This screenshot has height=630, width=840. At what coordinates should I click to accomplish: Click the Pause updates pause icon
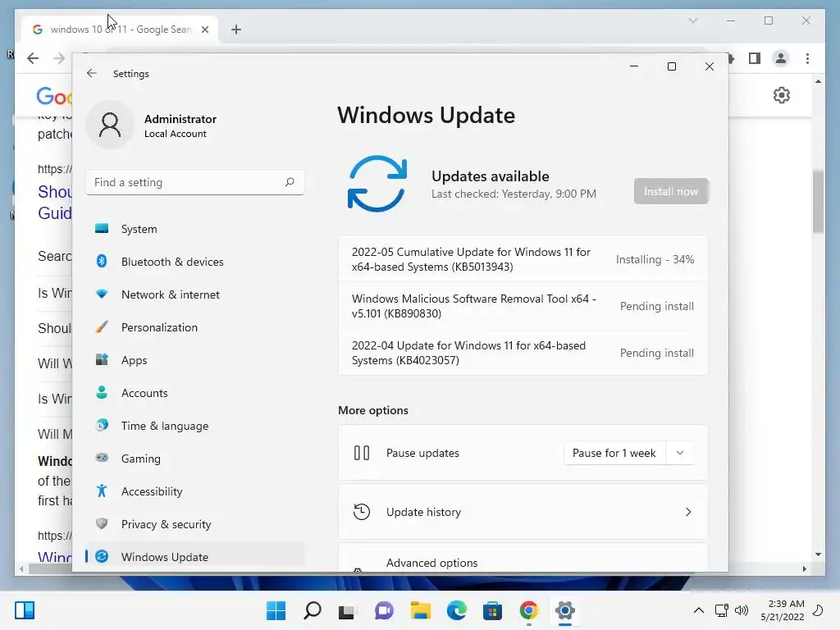pos(362,453)
